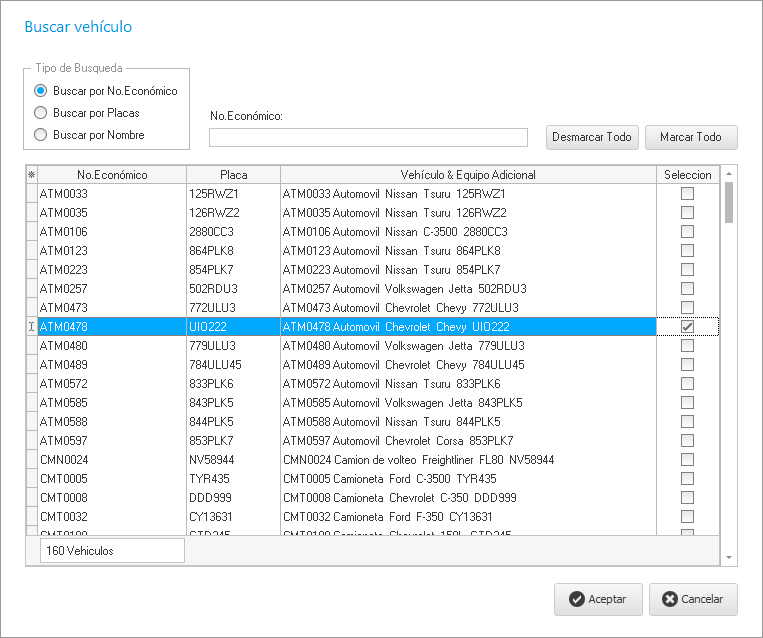Focus the No.Económico search text field

(x=368, y=137)
